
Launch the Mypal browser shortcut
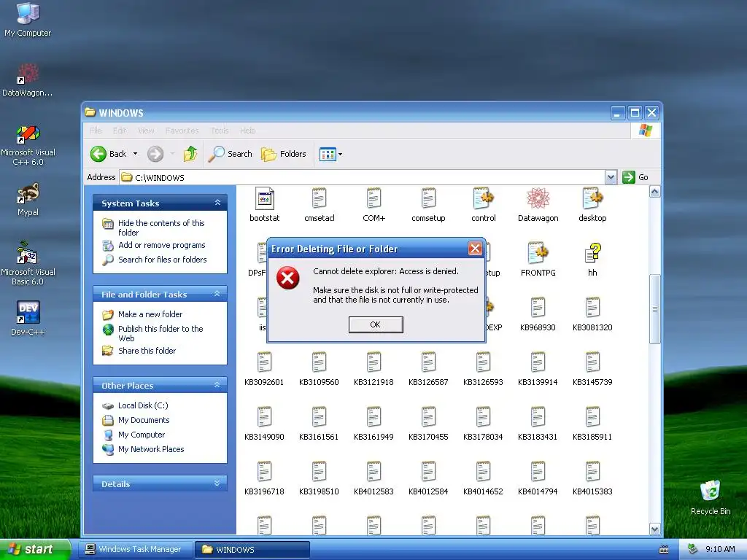click(x=28, y=199)
